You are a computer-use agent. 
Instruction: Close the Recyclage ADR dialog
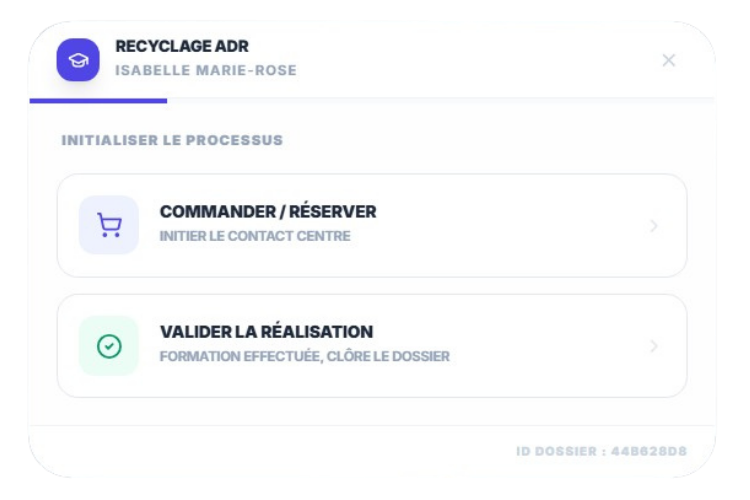[669, 60]
